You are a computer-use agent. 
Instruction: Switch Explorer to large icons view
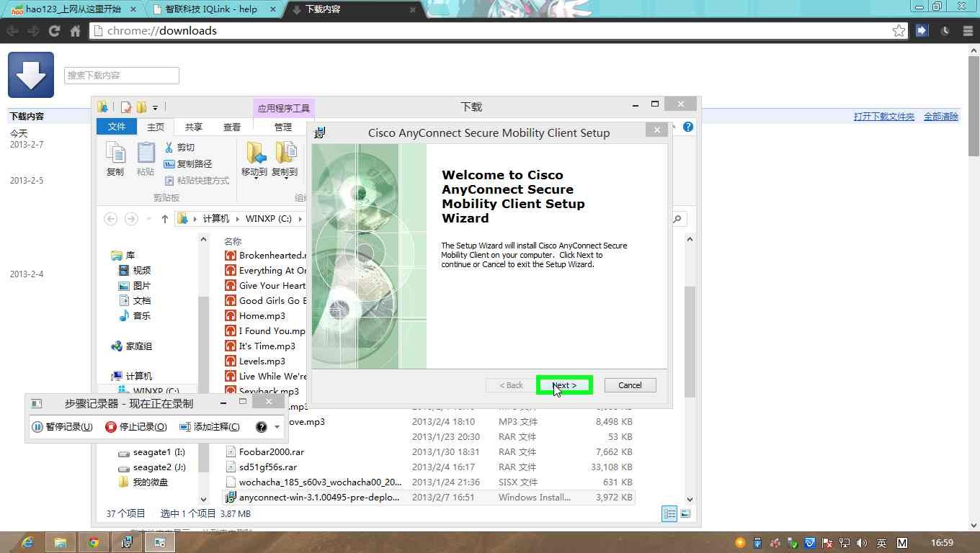point(685,513)
